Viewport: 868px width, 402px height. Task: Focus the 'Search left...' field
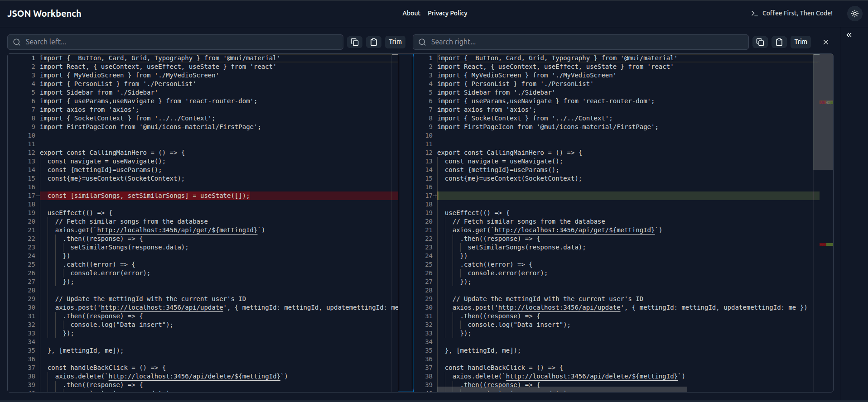[x=181, y=42]
